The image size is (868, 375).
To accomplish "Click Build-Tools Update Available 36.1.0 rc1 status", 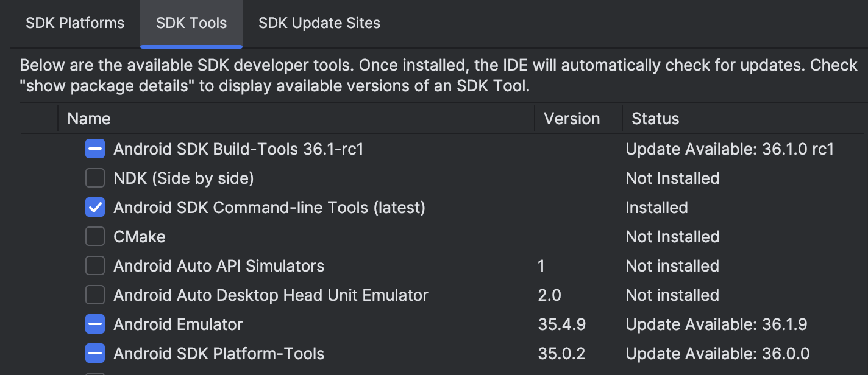I will click(x=730, y=149).
